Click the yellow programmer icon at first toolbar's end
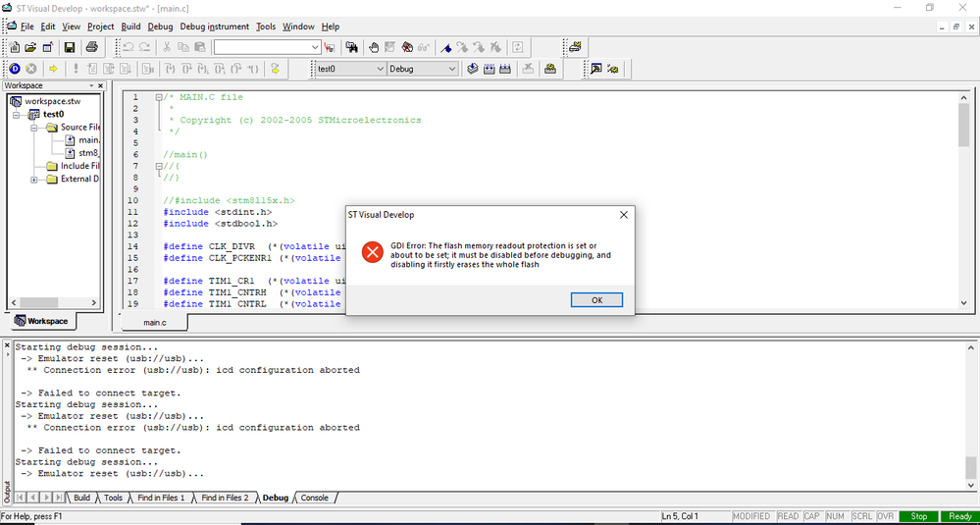This screenshot has height=525, width=980. click(576, 47)
